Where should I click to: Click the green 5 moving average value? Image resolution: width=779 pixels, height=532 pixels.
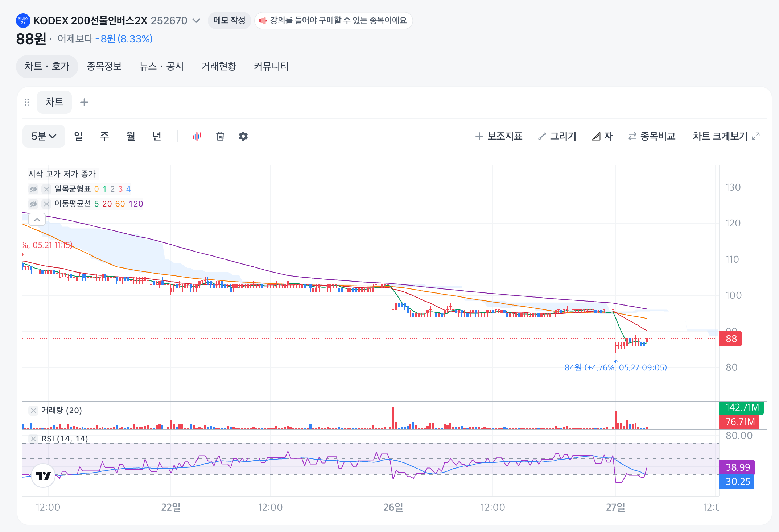pyautogui.click(x=96, y=204)
